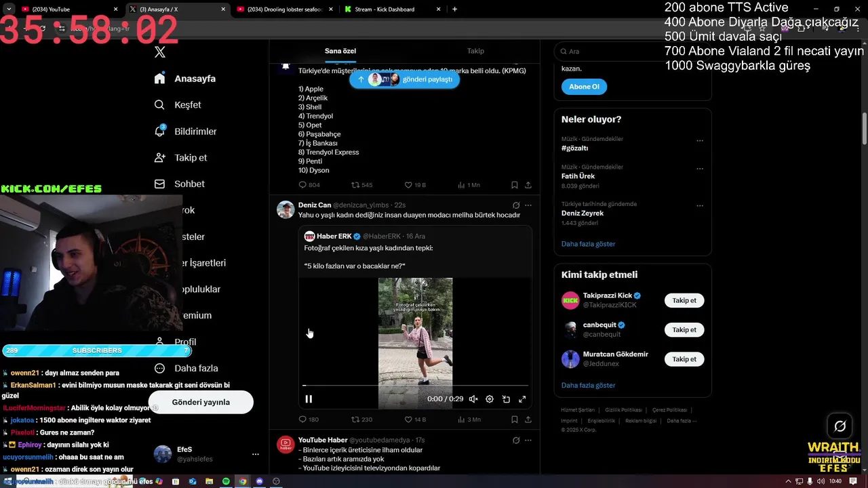This screenshot has height=488, width=868.
Task: Switch to Sana özel tab
Action: (340, 52)
